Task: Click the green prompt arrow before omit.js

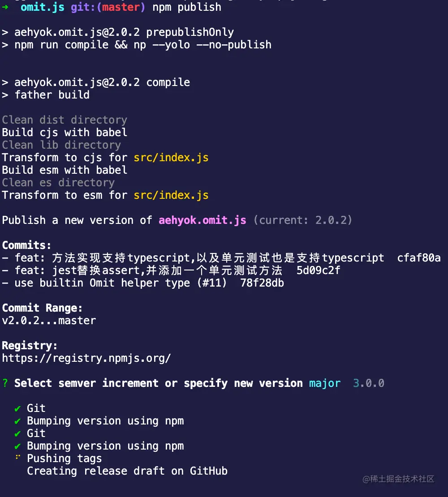Action: point(5,7)
